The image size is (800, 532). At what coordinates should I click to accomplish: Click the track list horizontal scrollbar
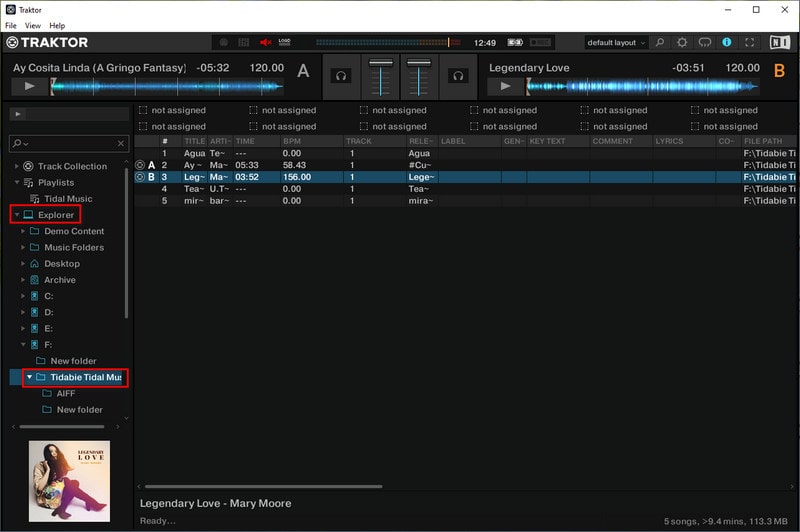click(x=263, y=487)
